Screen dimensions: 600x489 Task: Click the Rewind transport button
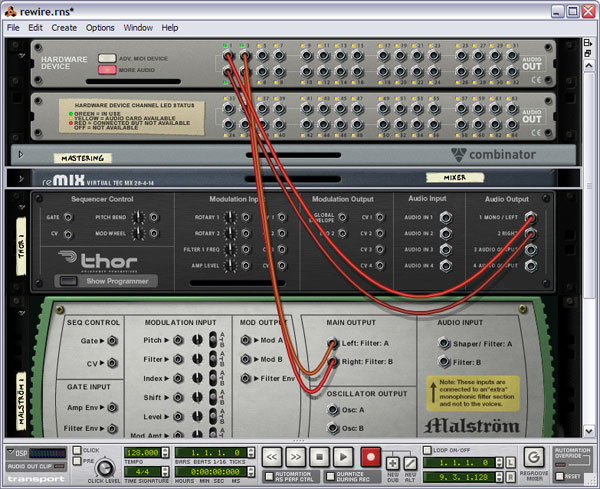[x=272, y=455]
